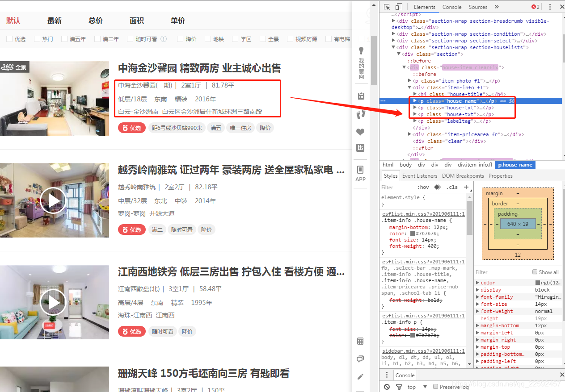Open the DevTools three-dot customize menu

[550, 7]
